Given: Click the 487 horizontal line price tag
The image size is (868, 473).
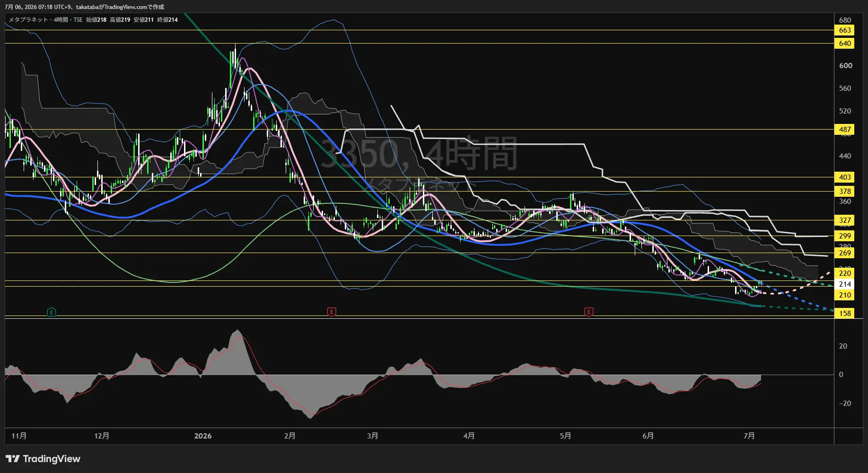Looking at the screenshot, I should 845,130.
